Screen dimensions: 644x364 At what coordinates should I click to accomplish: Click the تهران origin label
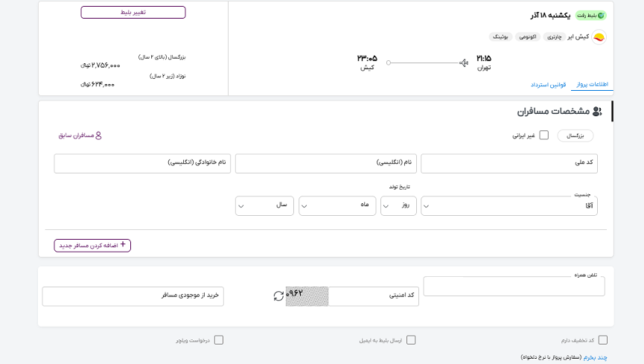(484, 68)
